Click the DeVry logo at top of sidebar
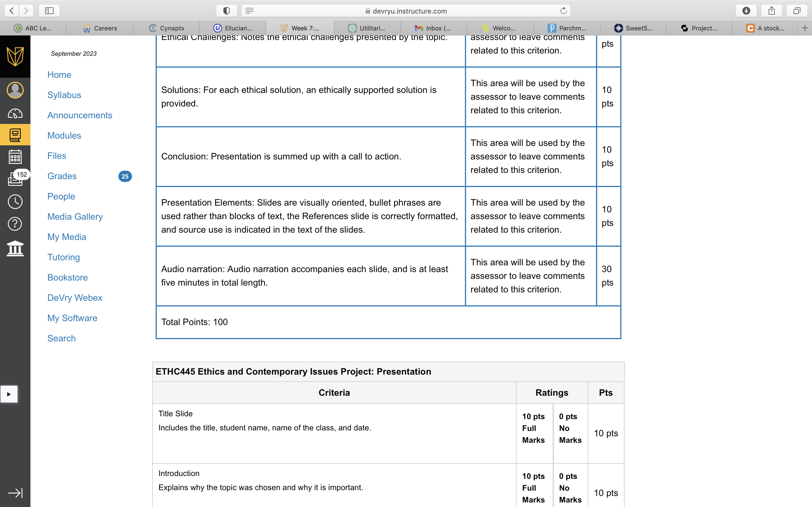Image resolution: width=812 pixels, height=507 pixels. 15,56
